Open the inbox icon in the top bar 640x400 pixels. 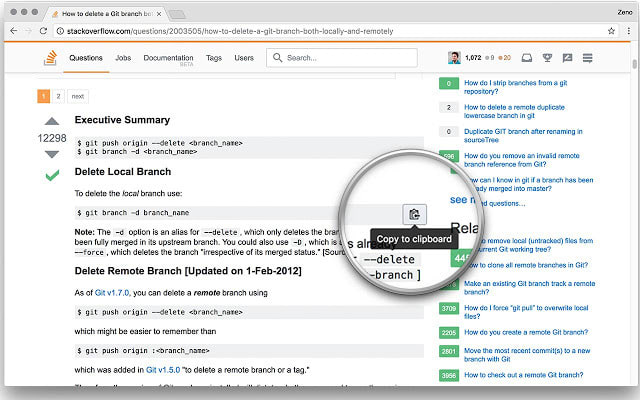(527, 58)
